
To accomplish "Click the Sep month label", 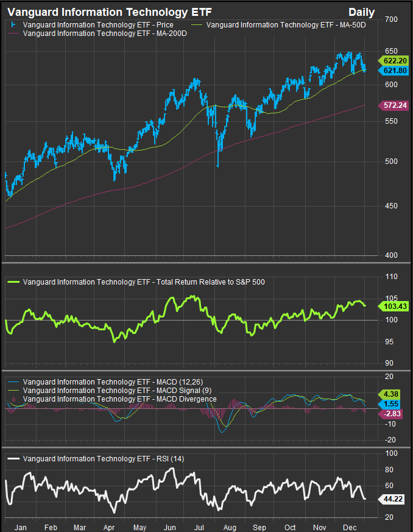I will click(259, 527).
